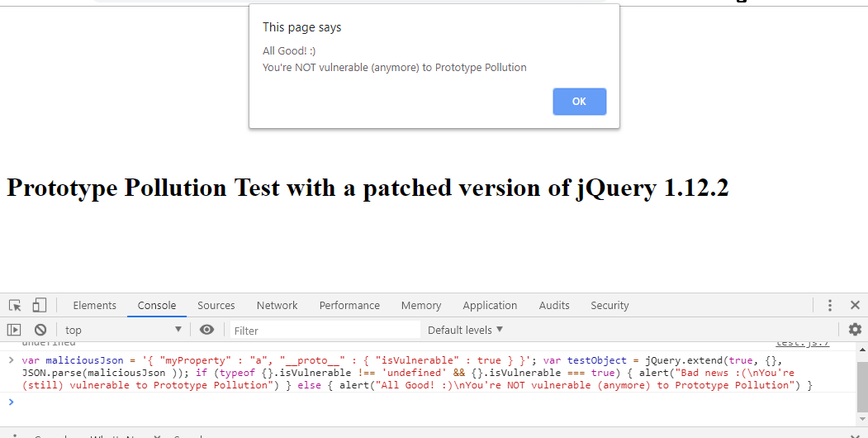Click the 'All Good! :)' alert text
868x438 pixels.
[x=289, y=51]
